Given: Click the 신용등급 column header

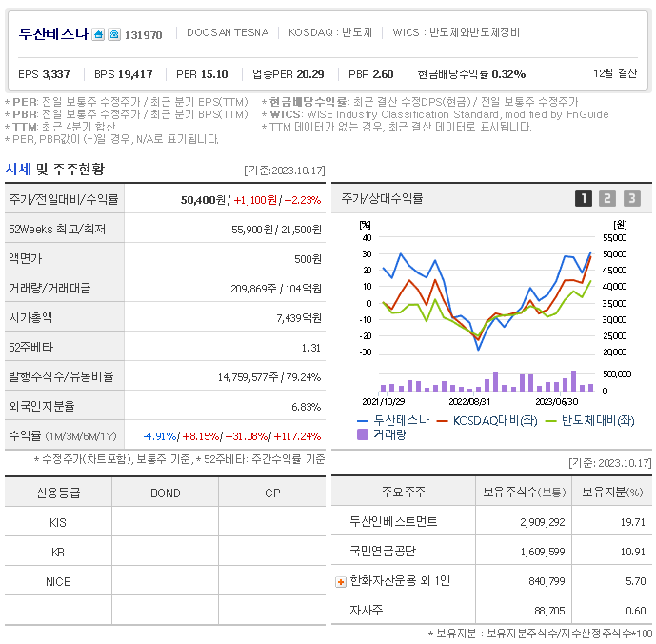Looking at the screenshot, I should click(x=58, y=493).
